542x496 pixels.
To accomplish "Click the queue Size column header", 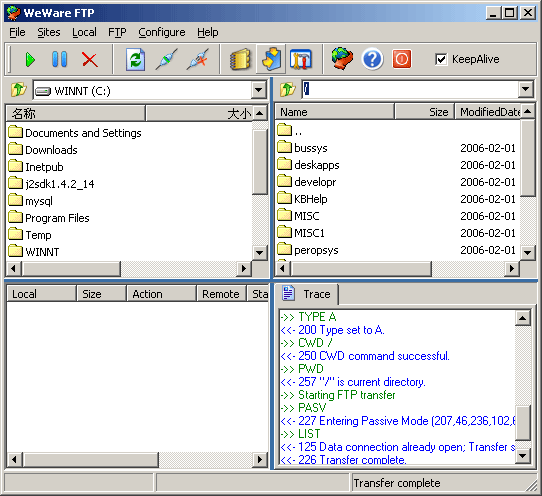I will pos(101,294).
